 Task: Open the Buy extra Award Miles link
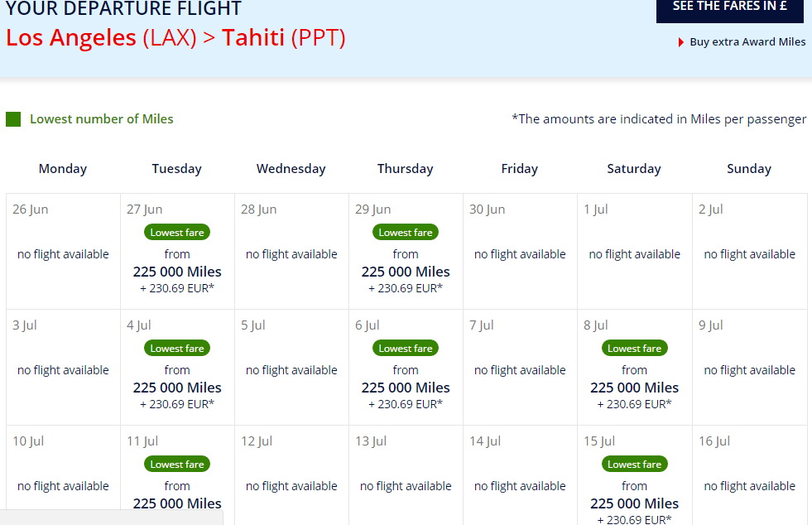point(747,42)
